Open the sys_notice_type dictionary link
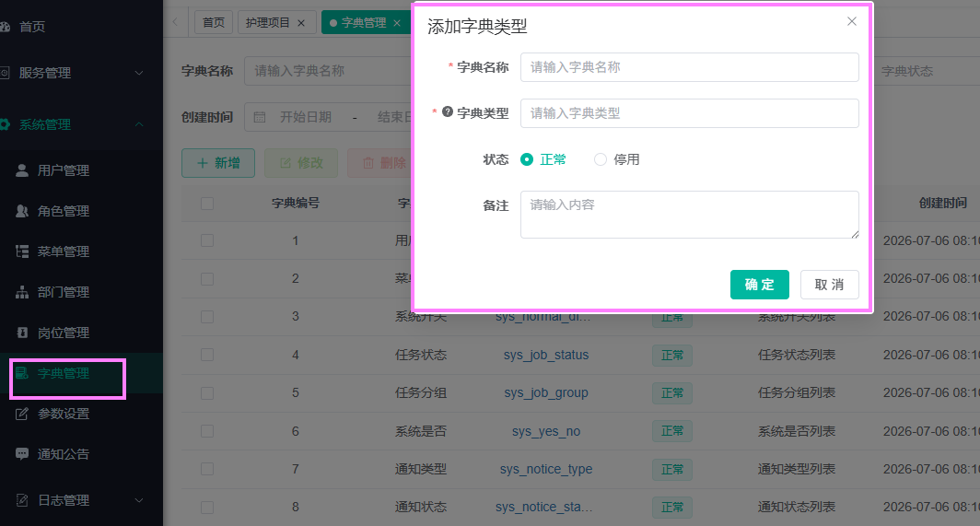The width and height of the screenshot is (980, 526). (x=546, y=469)
